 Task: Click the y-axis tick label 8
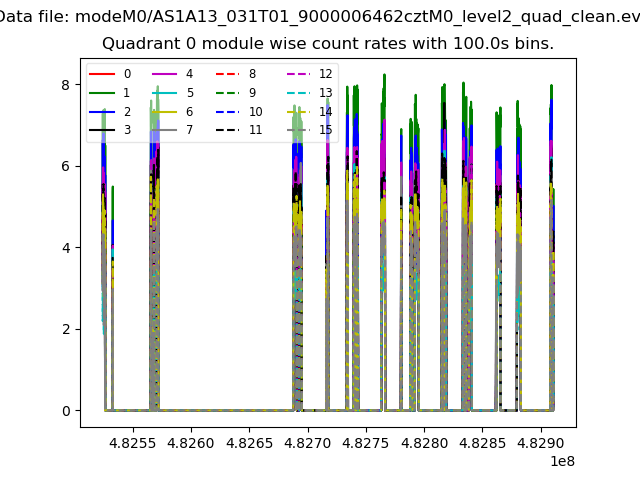[x=67, y=84]
